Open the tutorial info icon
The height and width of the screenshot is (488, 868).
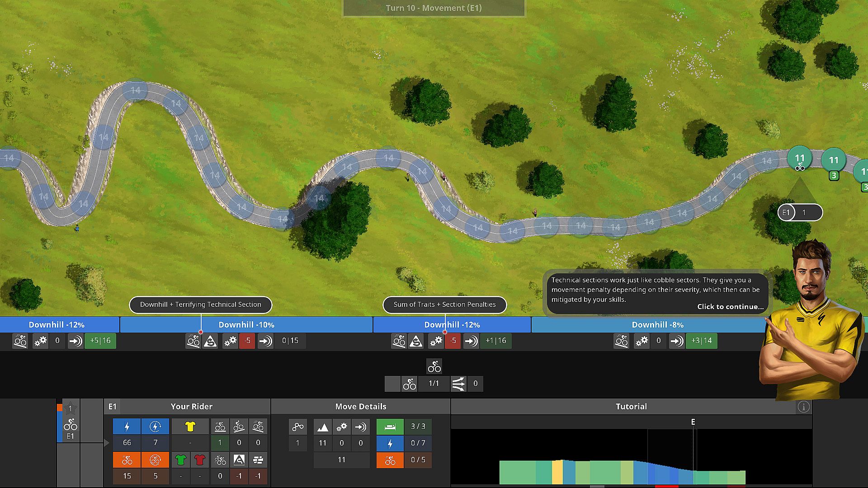click(x=803, y=407)
